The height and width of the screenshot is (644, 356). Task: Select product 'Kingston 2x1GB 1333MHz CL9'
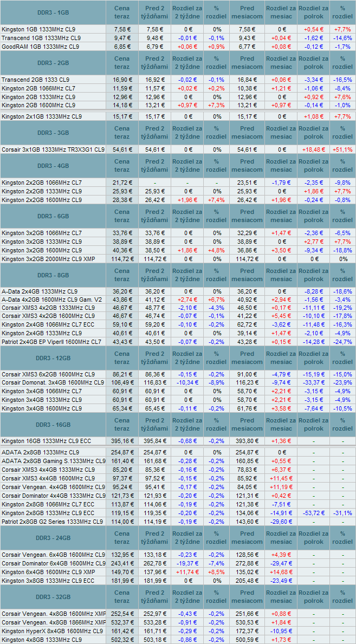(42, 116)
